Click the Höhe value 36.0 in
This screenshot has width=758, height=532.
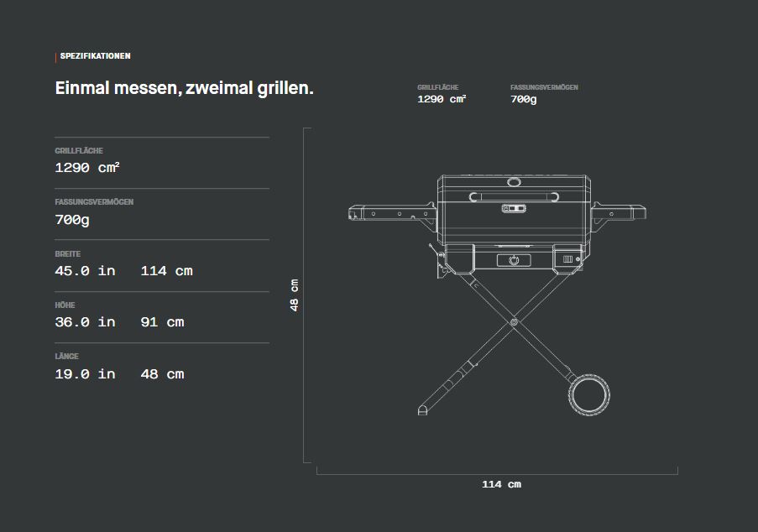click(85, 322)
